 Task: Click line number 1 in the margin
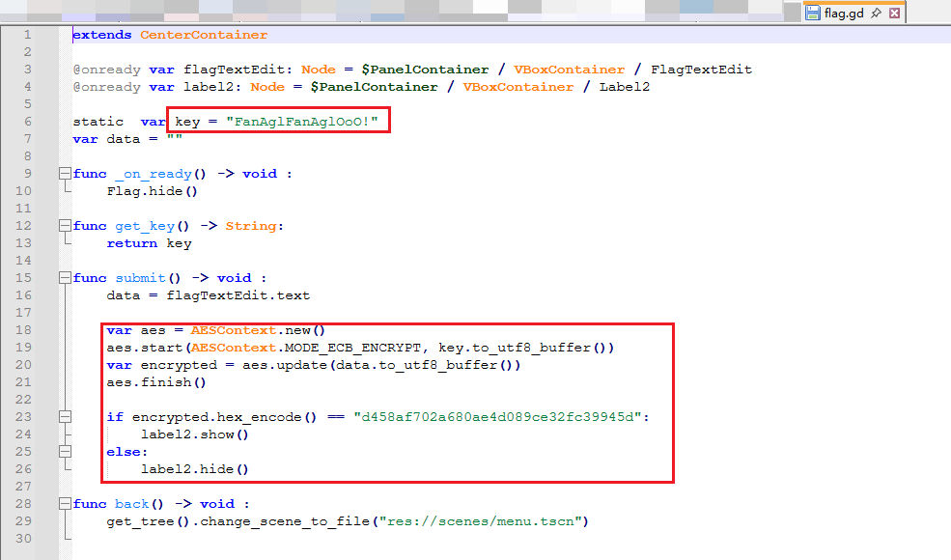click(x=27, y=35)
